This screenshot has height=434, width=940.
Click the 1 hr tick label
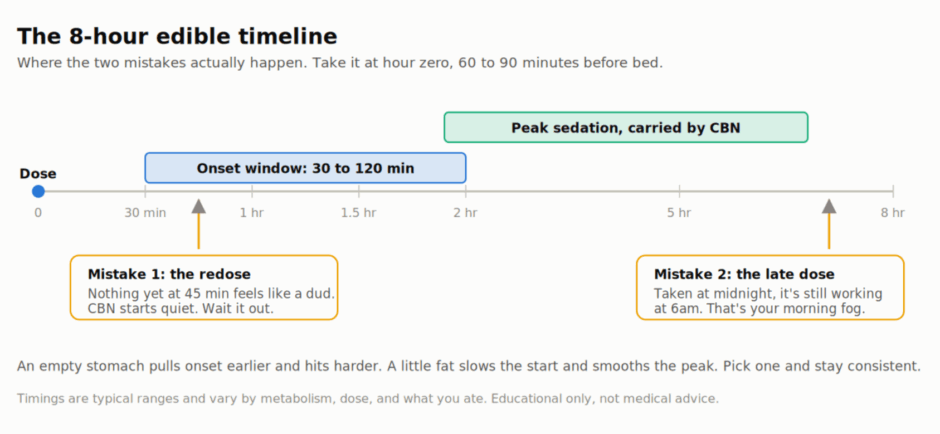pyautogui.click(x=252, y=212)
